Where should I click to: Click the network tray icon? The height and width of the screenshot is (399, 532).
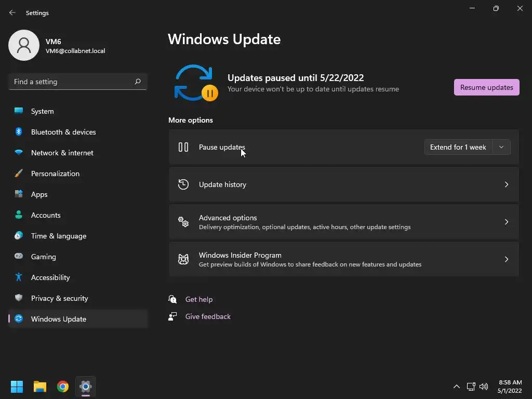471,387
